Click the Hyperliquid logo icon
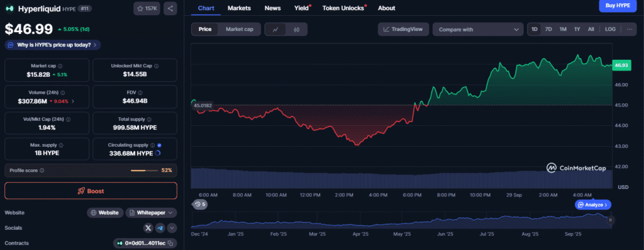 click(9, 8)
